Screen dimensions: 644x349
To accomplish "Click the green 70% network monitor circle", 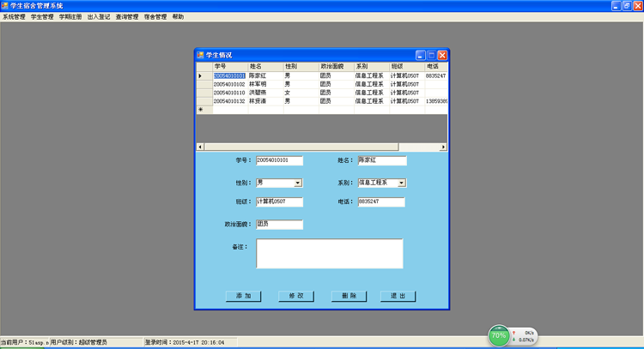I will click(x=498, y=336).
